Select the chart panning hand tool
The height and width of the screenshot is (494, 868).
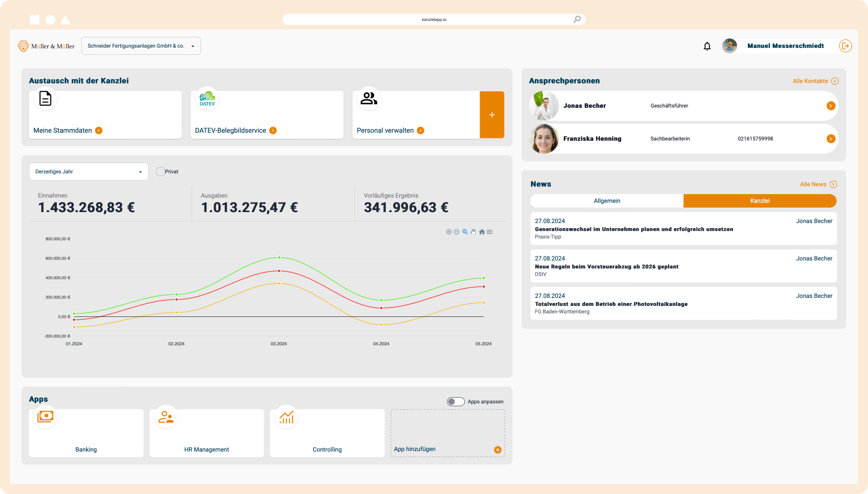473,232
